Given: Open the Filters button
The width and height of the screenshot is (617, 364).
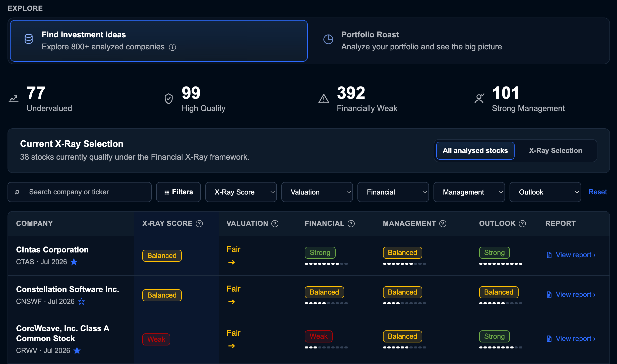Looking at the screenshot, I should 178,192.
